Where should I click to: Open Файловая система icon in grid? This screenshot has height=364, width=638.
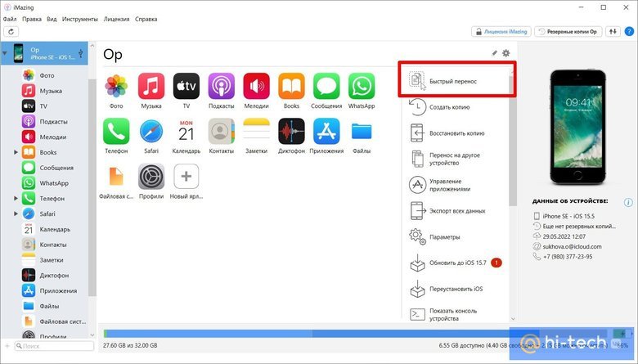pyautogui.click(x=116, y=177)
